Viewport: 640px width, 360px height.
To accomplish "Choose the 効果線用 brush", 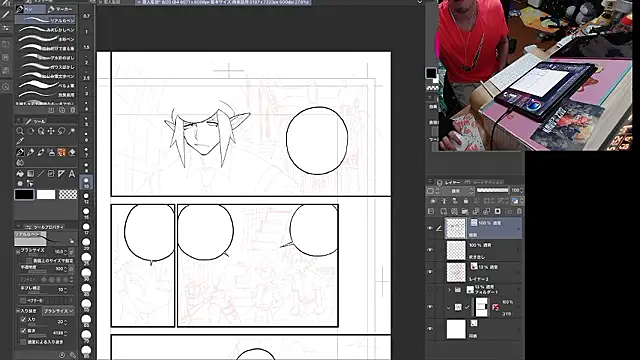I will [x=46, y=94].
